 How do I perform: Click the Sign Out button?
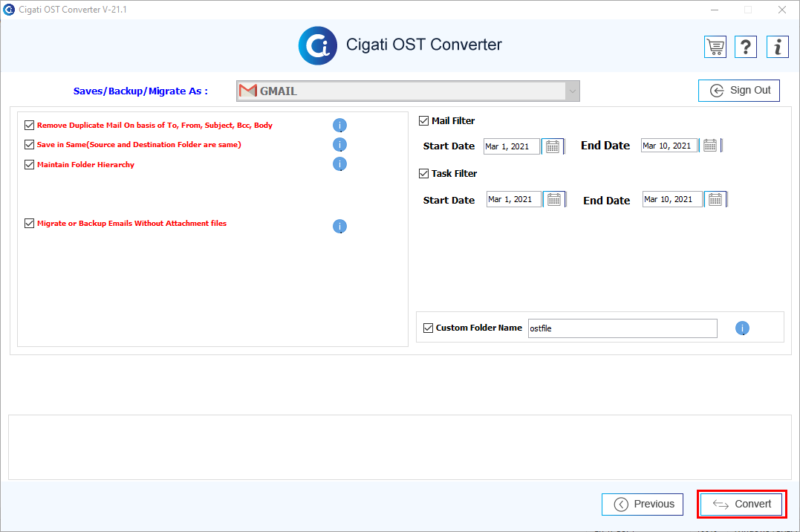click(739, 91)
